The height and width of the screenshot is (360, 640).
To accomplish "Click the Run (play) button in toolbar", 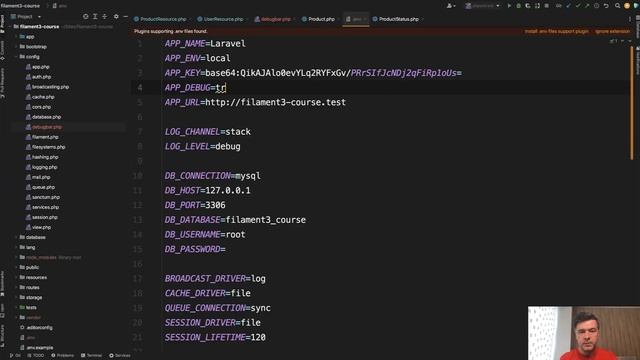I will pyautogui.click(x=509, y=6).
